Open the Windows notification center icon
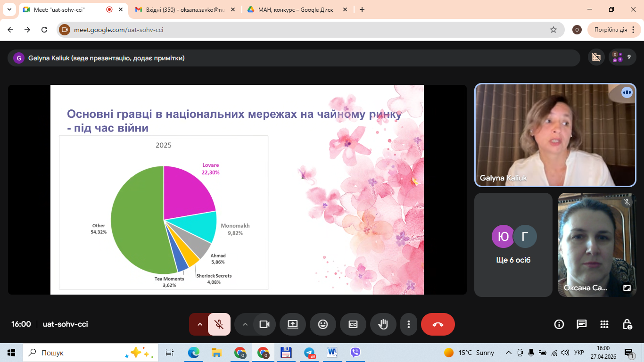Viewport: 644px width, 362px height. coord(628,353)
